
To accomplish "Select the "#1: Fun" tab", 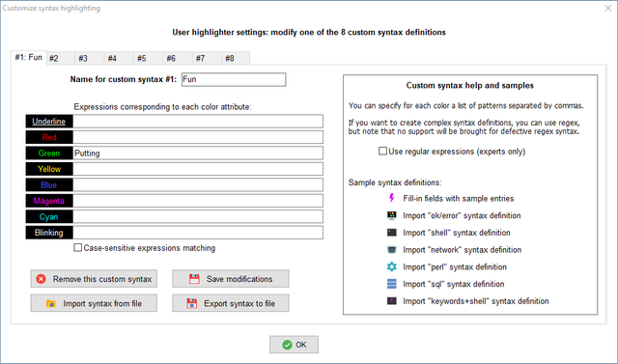I will pyautogui.click(x=29, y=58).
